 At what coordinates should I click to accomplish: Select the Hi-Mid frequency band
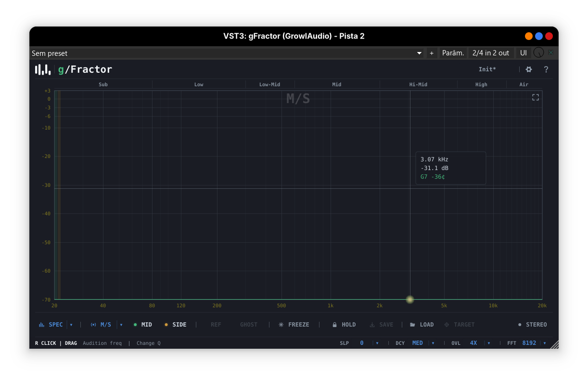[418, 84]
